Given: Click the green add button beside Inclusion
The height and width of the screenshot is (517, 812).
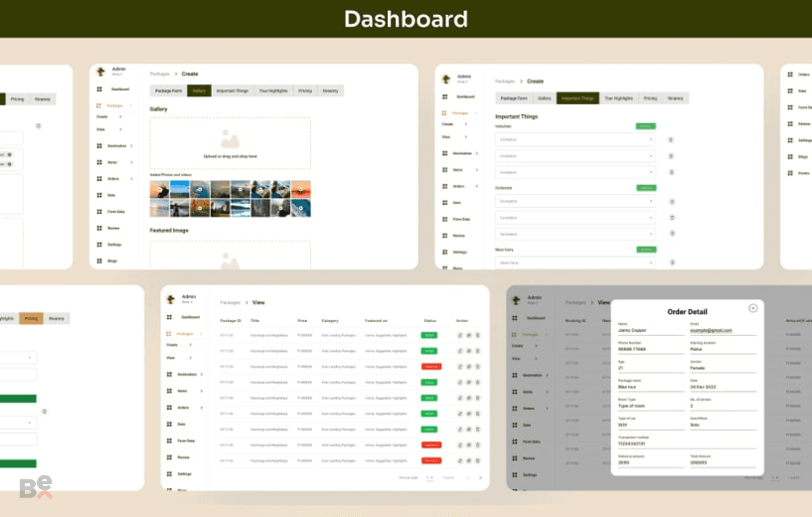Looking at the screenshot, I should pos(646,126).
